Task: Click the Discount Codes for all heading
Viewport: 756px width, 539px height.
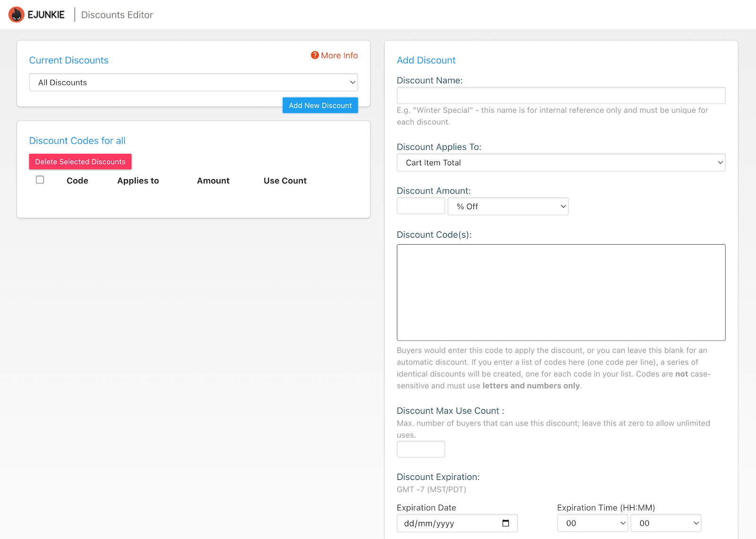Action: [77, 141]
